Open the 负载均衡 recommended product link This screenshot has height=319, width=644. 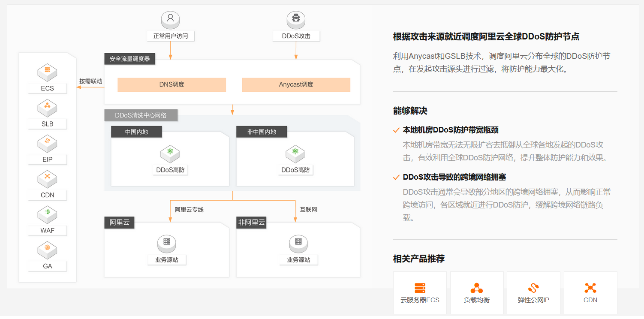click(477, 293)
